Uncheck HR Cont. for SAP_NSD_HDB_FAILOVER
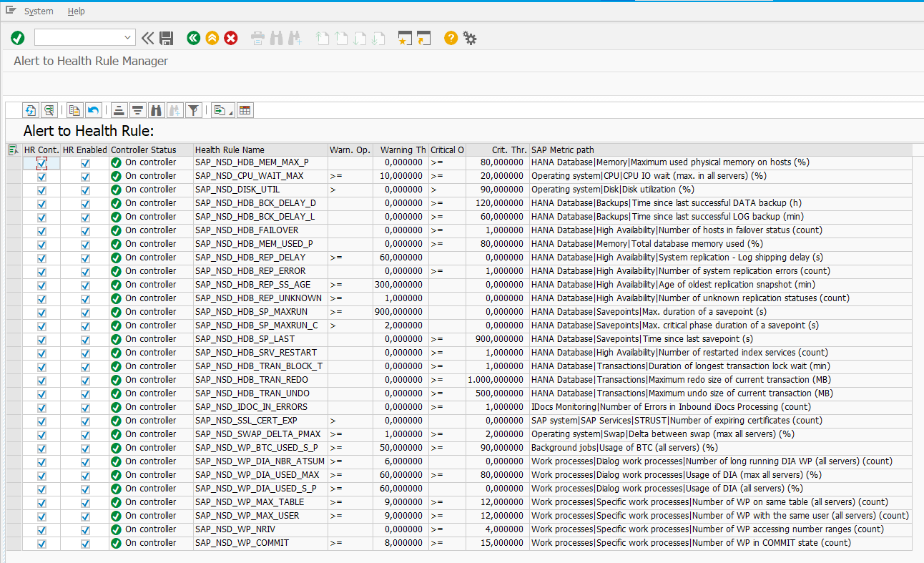The image size is (924, 563). (x=41, y=231)
